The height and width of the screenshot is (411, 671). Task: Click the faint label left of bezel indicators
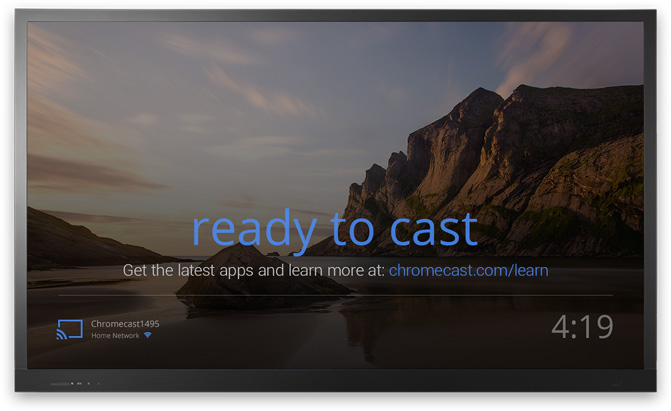pyautogui.click(x=60, y=384)
